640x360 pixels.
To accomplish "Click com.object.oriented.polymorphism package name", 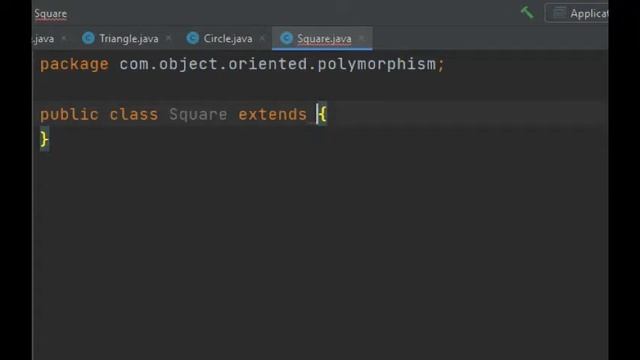I will point(278,64).
